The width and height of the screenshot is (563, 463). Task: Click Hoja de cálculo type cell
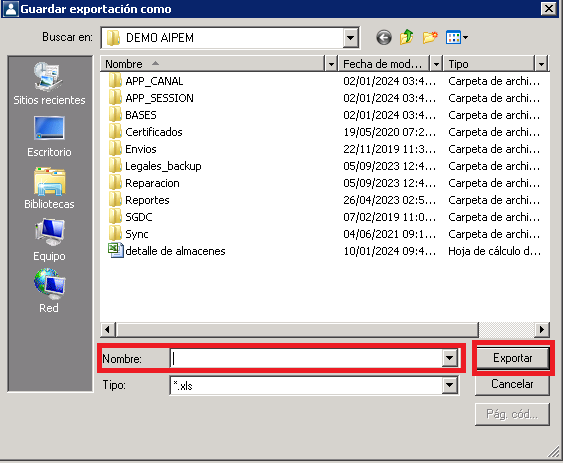pyautogui.click(x=494, y=251)
